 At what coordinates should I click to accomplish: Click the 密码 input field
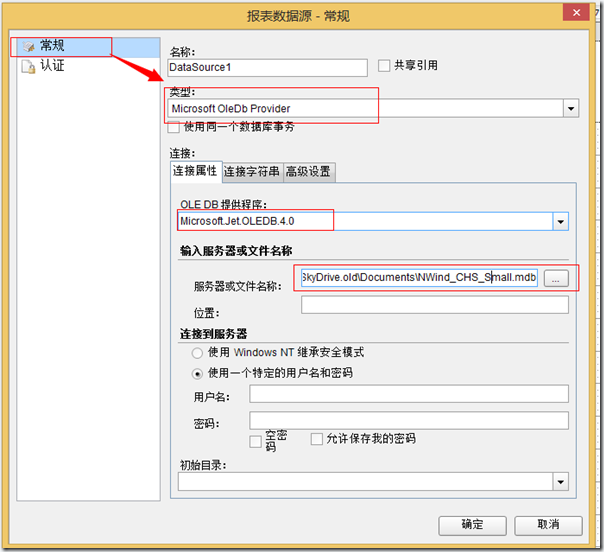[409, 420]
